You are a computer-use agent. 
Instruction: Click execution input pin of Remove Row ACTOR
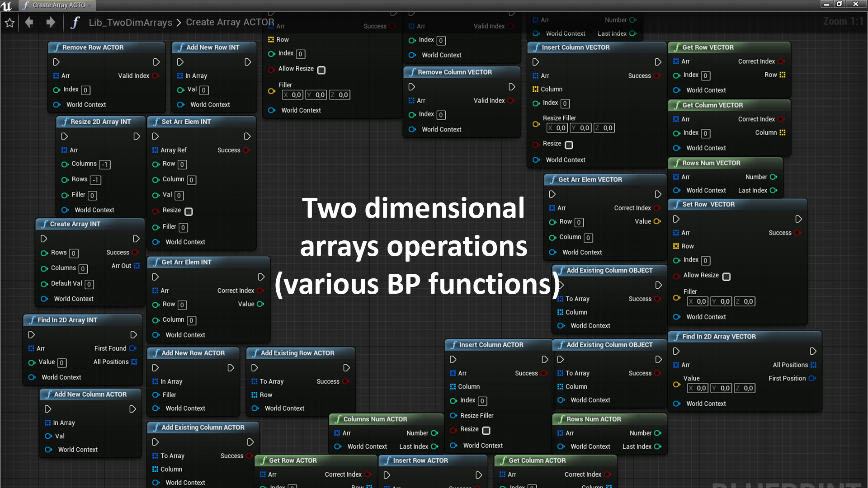click(57, 62)
